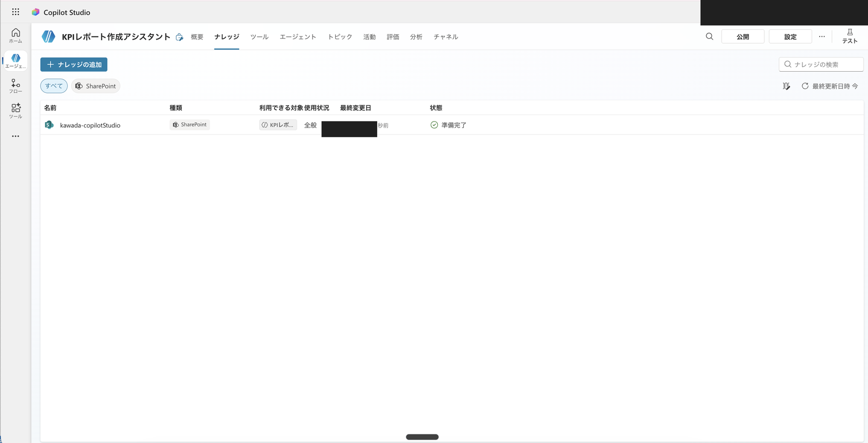The image size is (868, 443).
Task: Switch to the ツール tab
Action: (x=259, y=37)
